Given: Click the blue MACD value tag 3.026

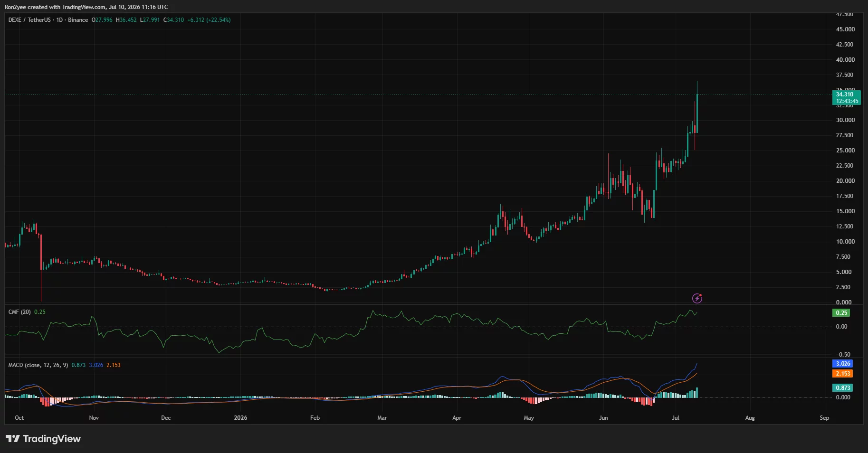Looking at the screenshot, I should pos(843,364).
